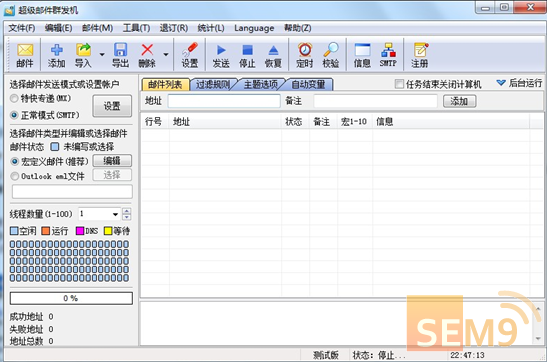Click the 添加 button beside 备注 field

459,101
